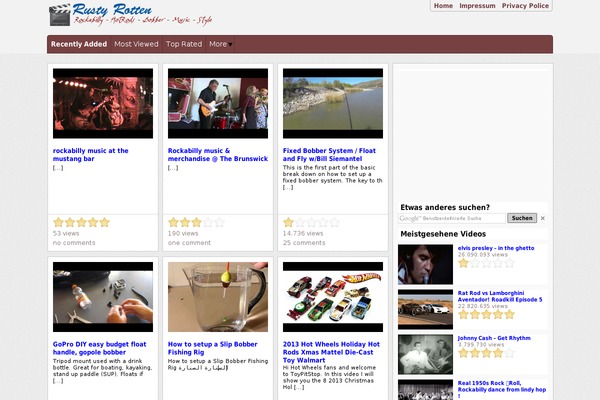Click title 'Fixed Bobber System / Float and Fly'
600x400 pixels.
[329, 155]
